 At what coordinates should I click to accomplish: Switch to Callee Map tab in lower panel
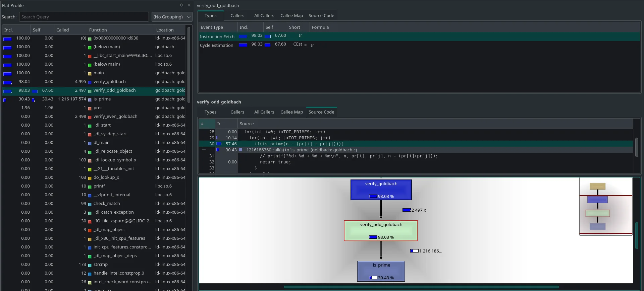click(x=291, y=112)
